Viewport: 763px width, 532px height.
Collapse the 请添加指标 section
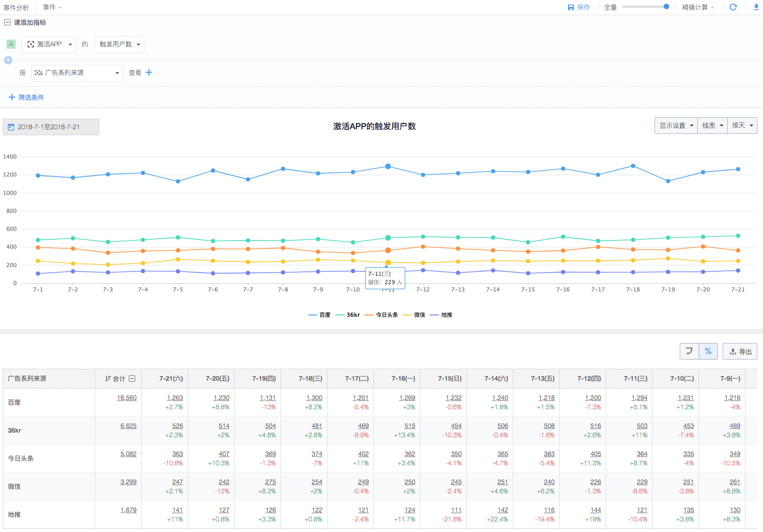point(7,22)
